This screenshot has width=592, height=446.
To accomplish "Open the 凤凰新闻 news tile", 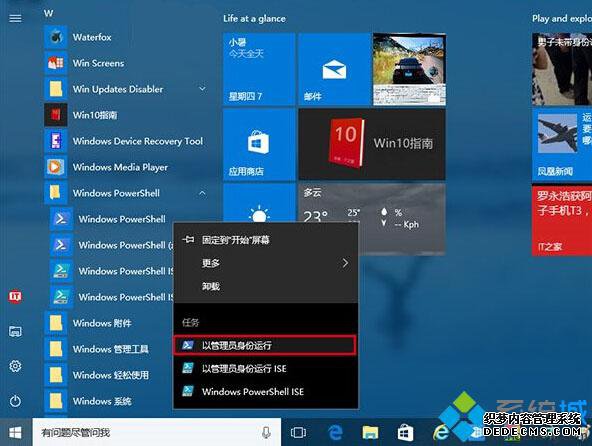I will [562, 144].
